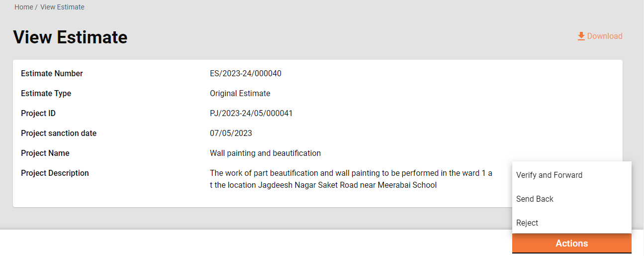Click the Project Name field label

(45, 153)
